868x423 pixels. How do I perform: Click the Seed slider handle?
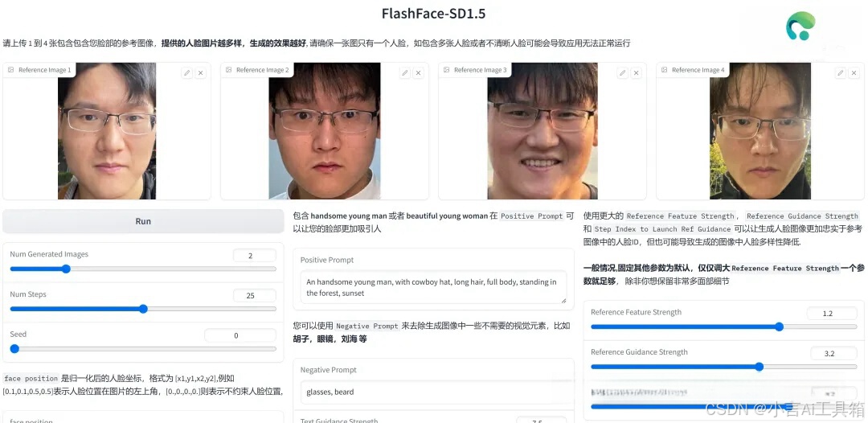click(14, 349)
